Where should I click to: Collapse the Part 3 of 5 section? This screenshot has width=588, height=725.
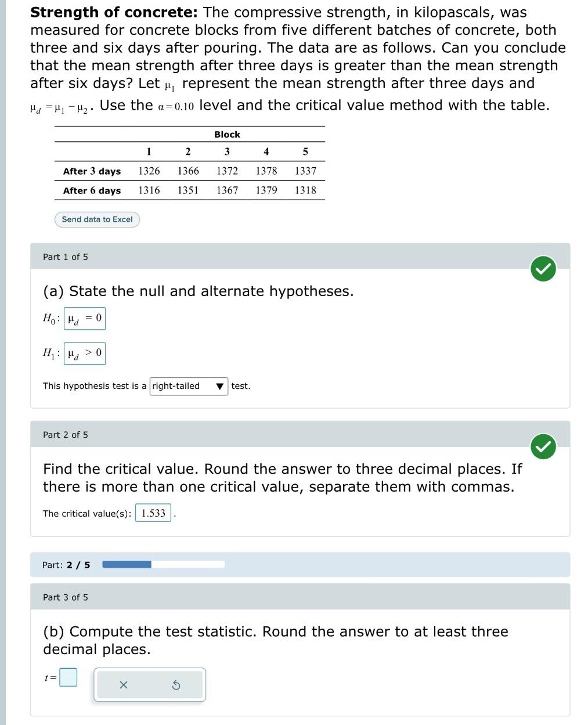click(65, 597)
